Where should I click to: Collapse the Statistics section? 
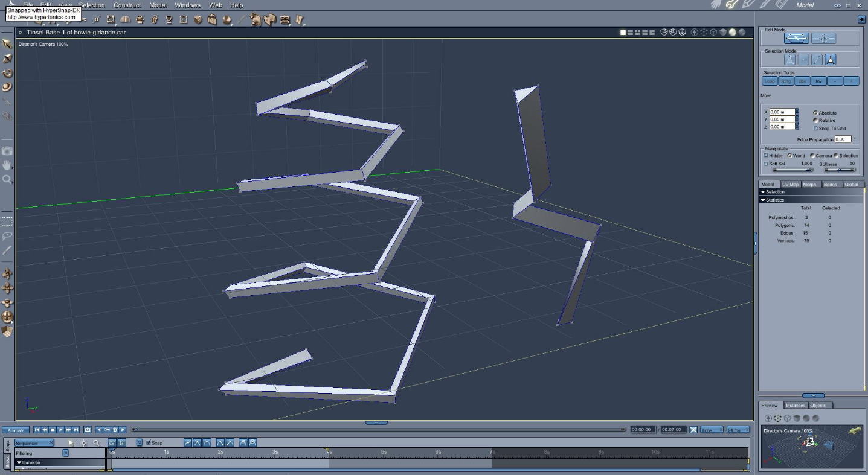(763, 200)
